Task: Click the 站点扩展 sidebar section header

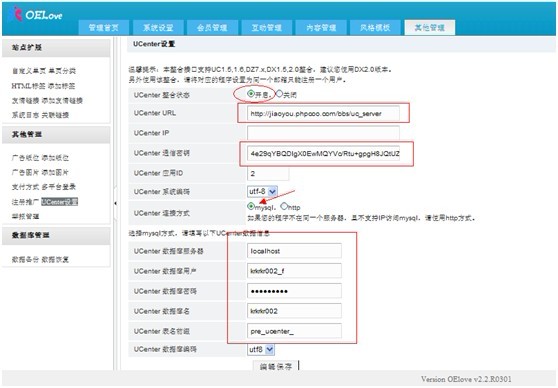Action: click(56, 48)
